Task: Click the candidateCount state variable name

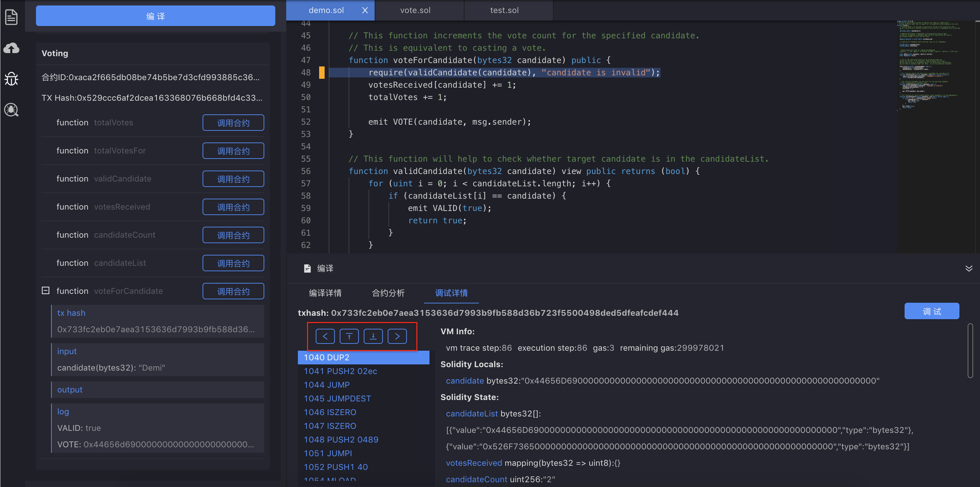Action: [x=476, y=479]
